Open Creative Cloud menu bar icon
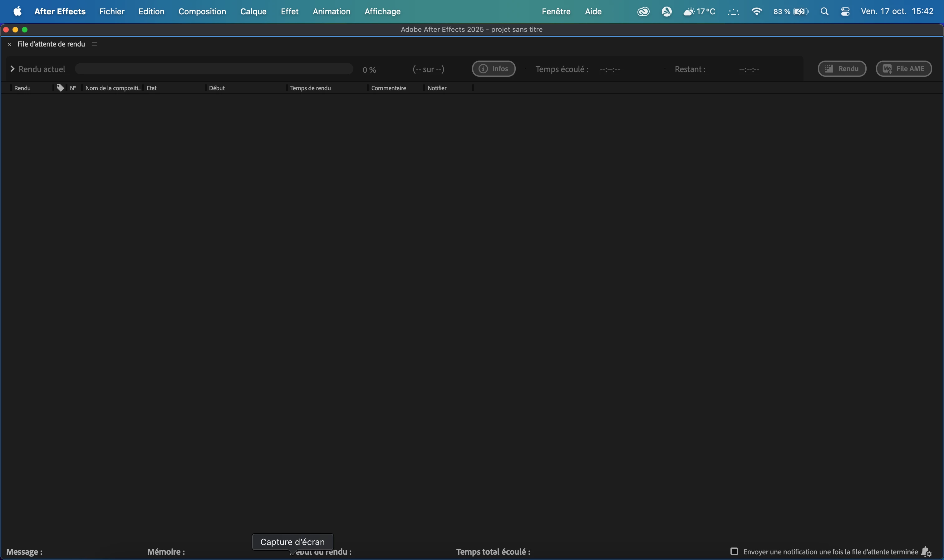 643,12
